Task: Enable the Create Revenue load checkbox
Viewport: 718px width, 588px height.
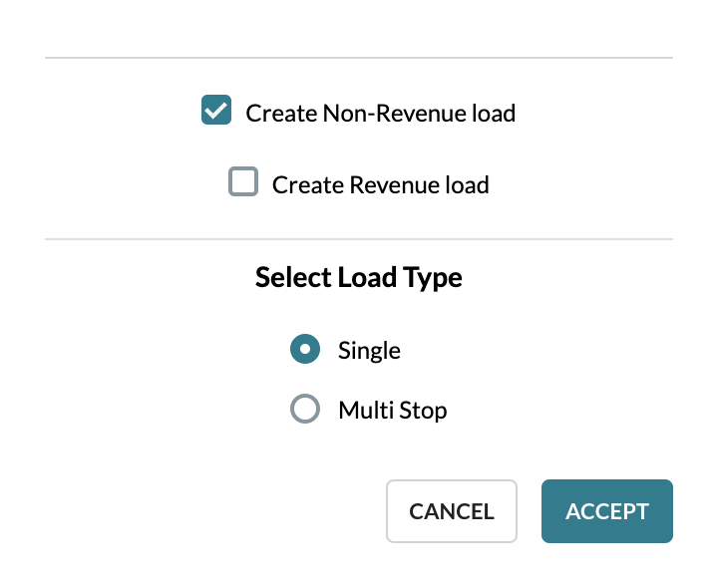Action: pyautogui.click(x=243, y=181)
